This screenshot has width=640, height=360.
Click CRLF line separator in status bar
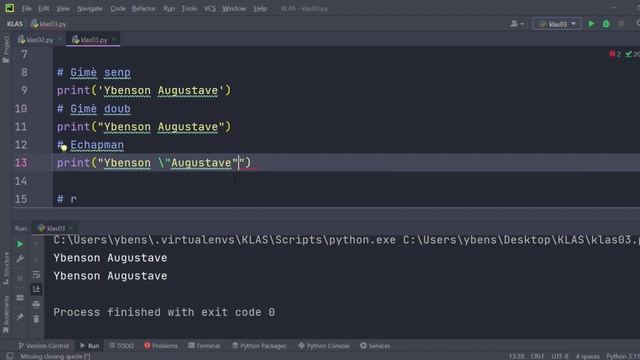(x=537, y=356)
